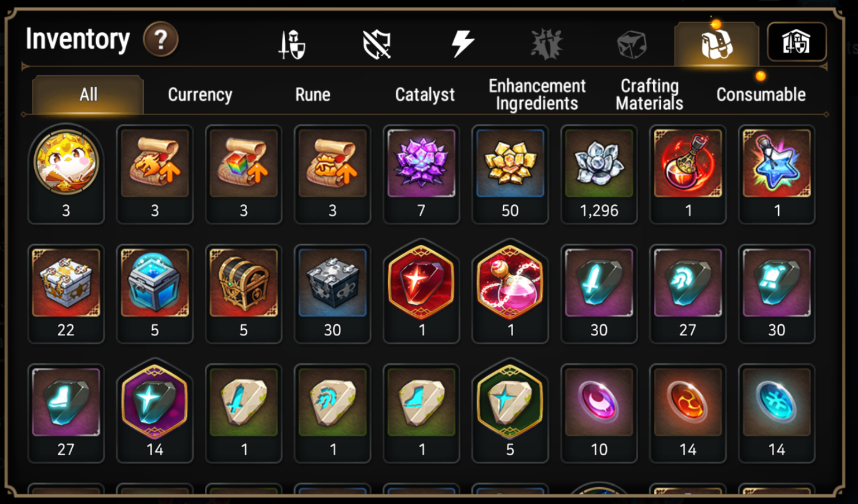
Task: Open the crossed-out shield category icon
Action: pyautogui.click(x=377, y=45)
